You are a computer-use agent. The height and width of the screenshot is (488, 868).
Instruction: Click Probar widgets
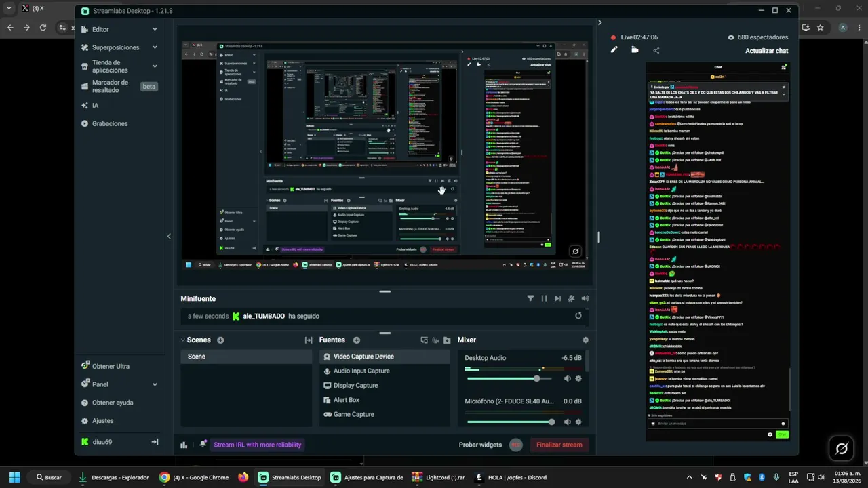click(480, 445)
